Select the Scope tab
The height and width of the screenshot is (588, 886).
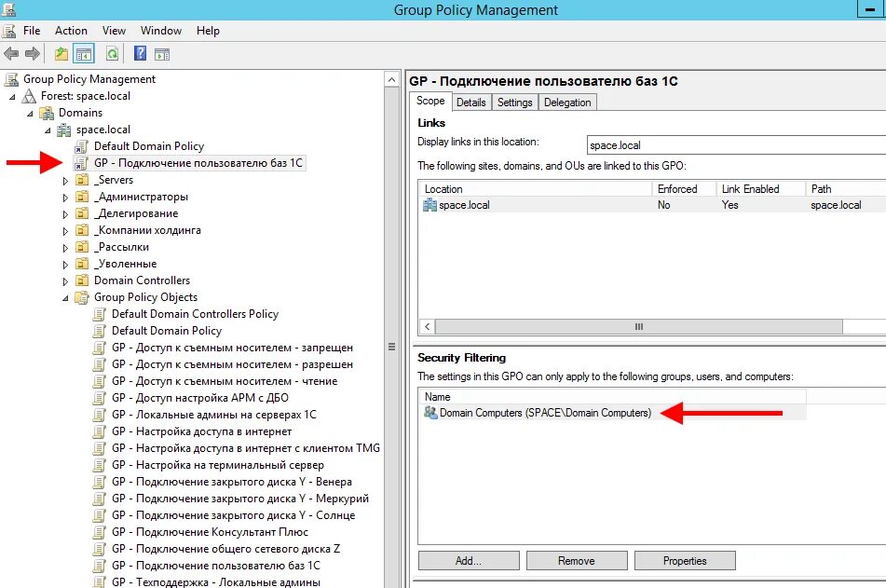[430, 101]
